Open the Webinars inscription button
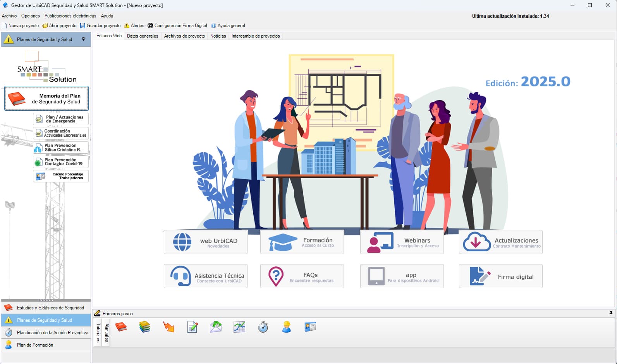 click(x=402, y=242)
